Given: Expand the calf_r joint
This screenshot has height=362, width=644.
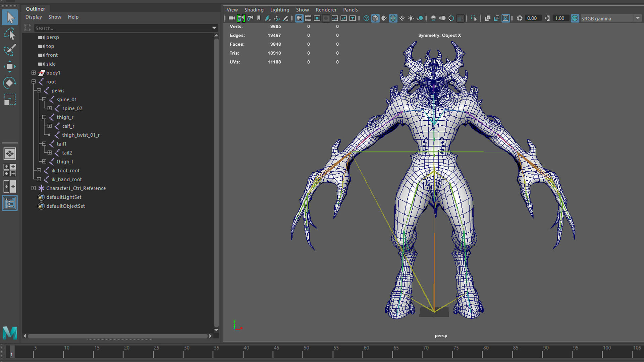Looking at the screenshot, I should 50,126.
